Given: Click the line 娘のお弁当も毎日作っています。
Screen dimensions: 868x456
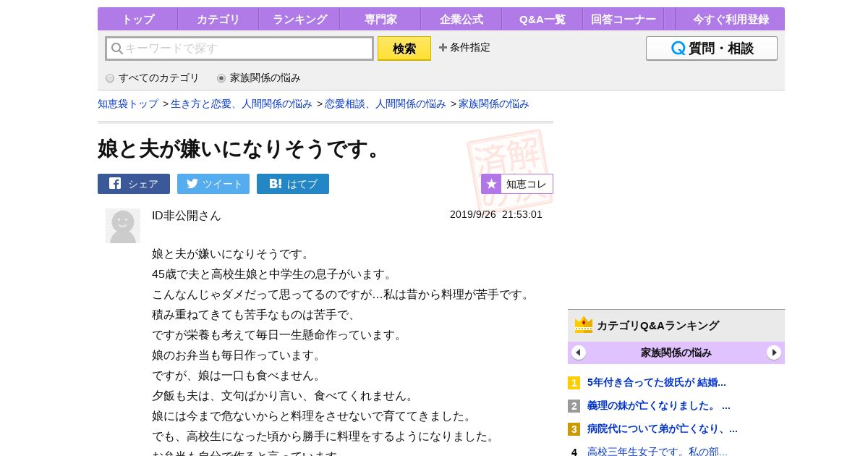Looking at the screenshot, I should tap(237, 355).
